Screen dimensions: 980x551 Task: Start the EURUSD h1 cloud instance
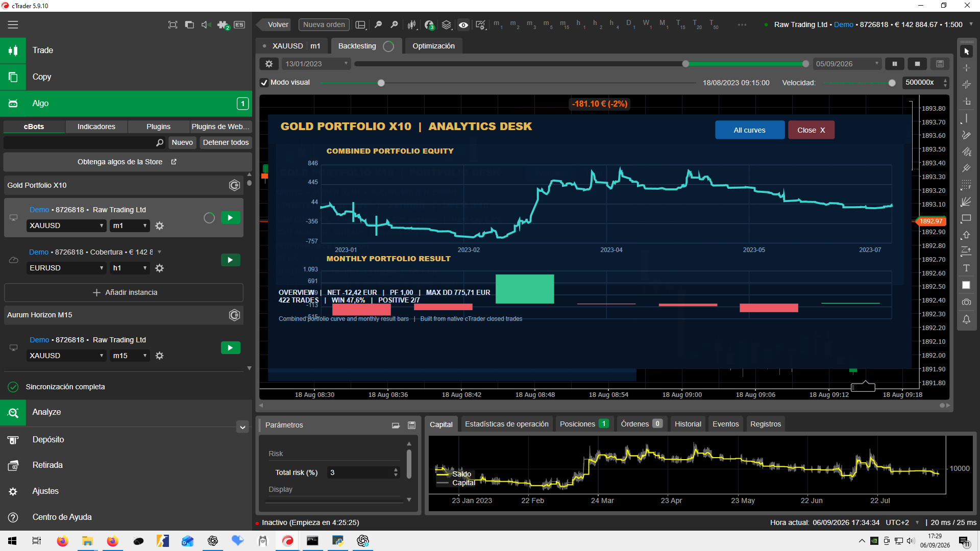pos(230,260)
